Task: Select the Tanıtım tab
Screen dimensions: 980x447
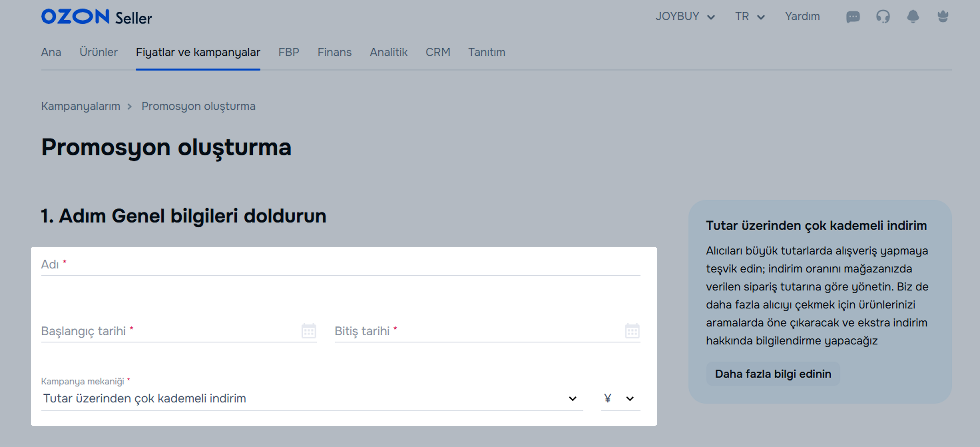Action: click(x=486, y=52)
